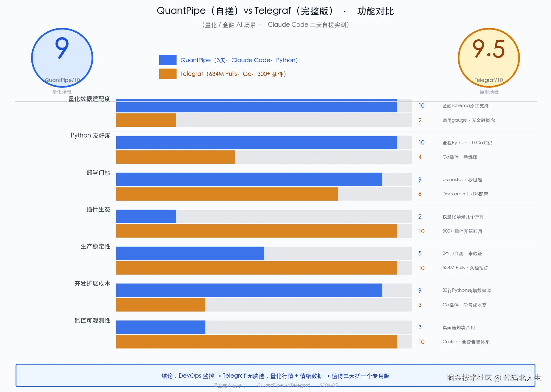Click score value 4 beside 'Go插件，需编译'

coord(420,157)
